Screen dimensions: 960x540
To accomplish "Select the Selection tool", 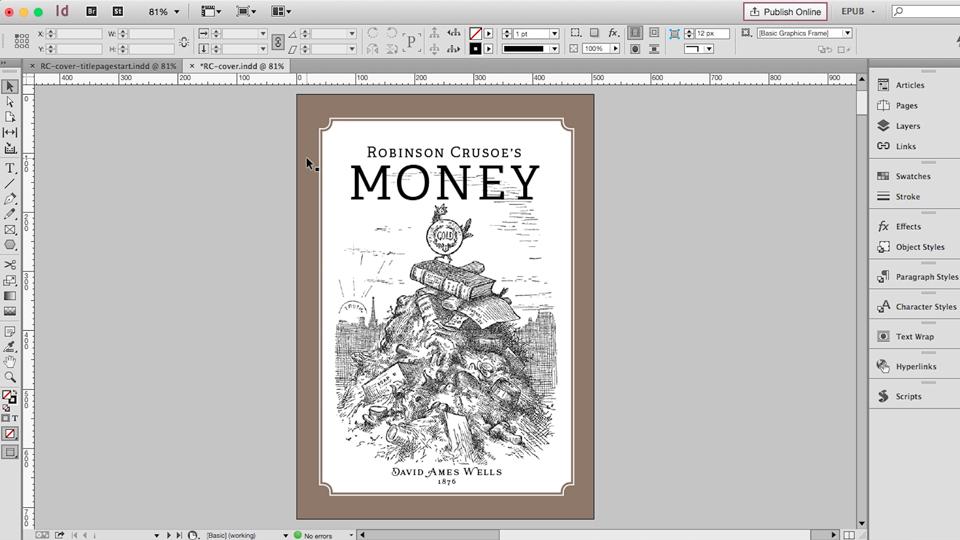I will [10, 87].
